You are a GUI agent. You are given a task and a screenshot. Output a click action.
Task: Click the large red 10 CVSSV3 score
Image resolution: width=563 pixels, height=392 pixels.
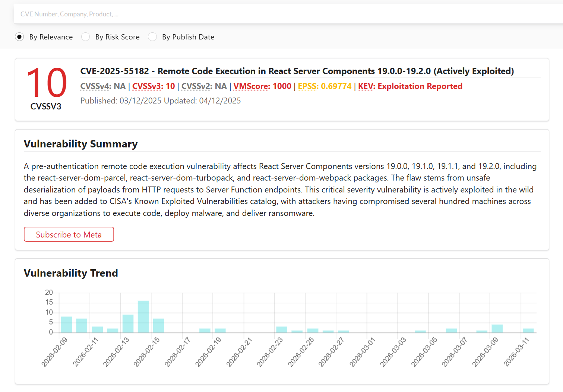46,83
